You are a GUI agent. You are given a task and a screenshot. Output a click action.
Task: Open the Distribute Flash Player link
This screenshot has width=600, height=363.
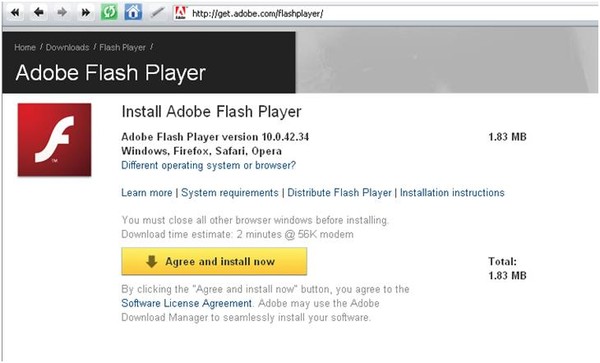tap(339, 192)
